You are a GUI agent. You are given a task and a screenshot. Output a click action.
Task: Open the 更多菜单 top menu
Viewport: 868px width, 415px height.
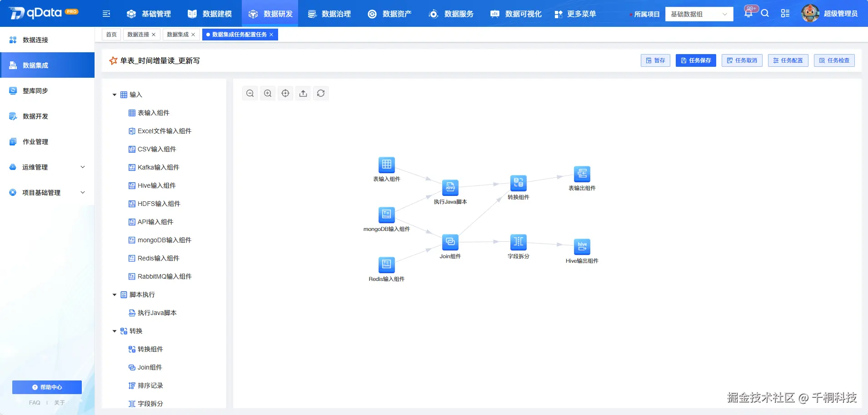coord(575,14)
